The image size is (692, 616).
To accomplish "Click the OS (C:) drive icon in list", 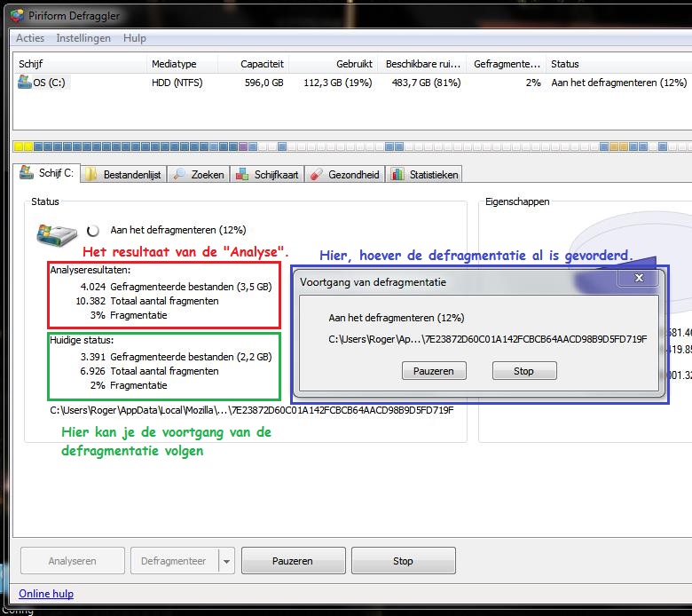I will 24,83.
